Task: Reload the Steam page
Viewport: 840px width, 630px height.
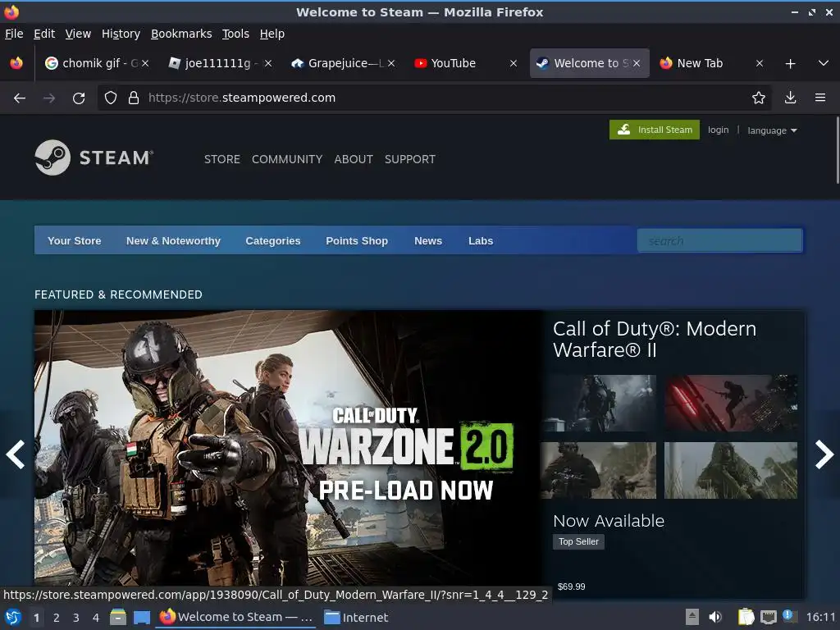Action: coord(79,98)
